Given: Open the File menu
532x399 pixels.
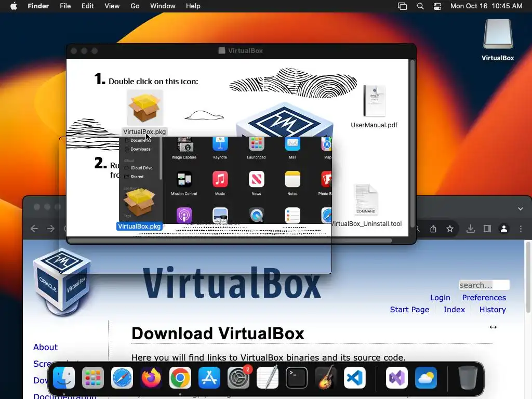Looking at the screenshot, I should pos(65,6).
